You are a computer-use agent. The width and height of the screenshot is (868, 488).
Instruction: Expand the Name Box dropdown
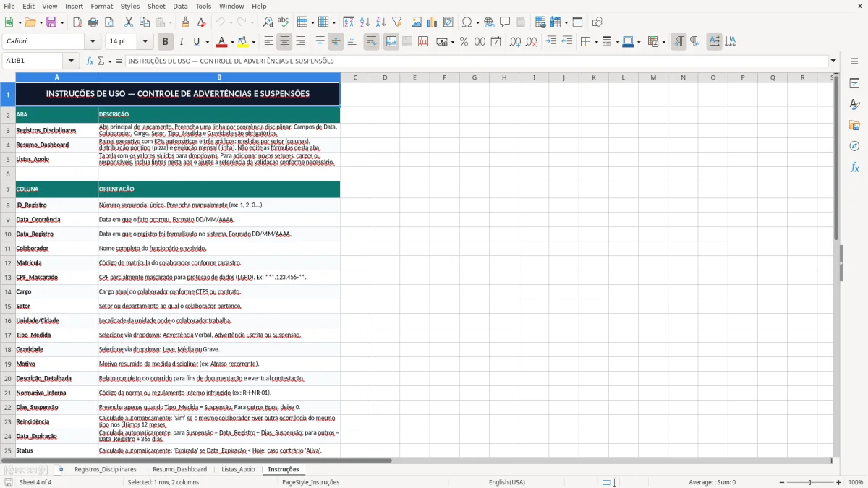tap(71, 61)
